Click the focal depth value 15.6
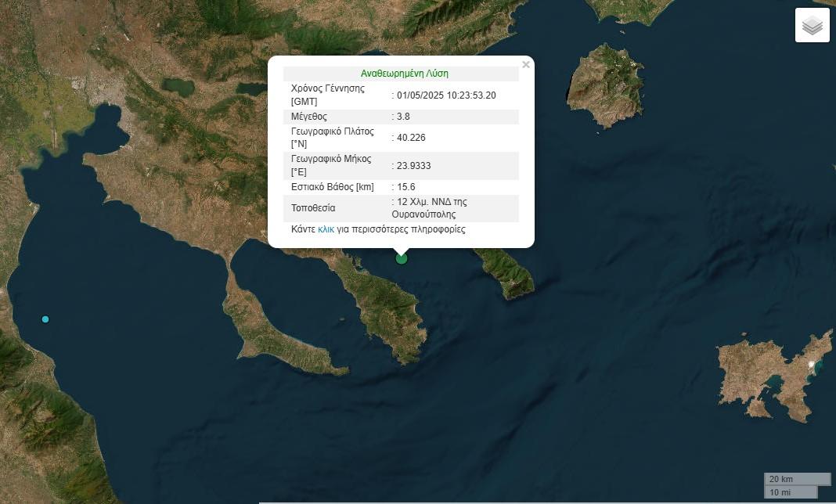This screenshot has height=504, width=836. coord(406,187)
